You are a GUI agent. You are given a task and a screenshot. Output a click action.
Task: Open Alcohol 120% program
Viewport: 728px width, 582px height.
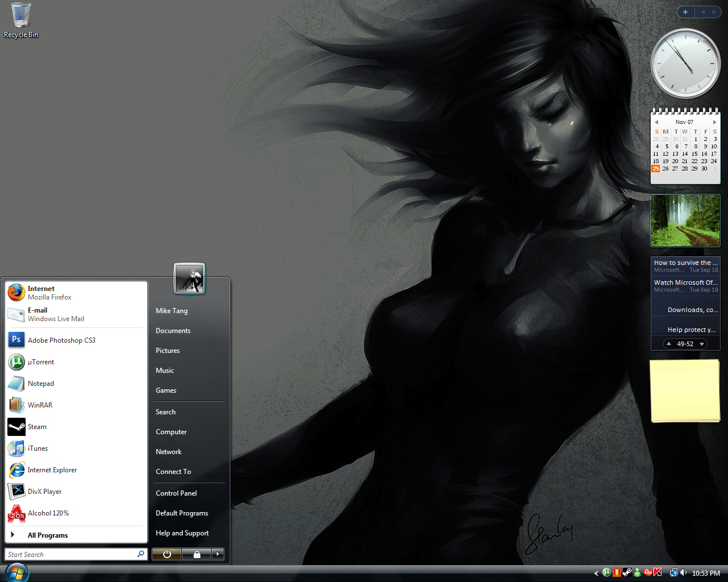pos(76,513)
